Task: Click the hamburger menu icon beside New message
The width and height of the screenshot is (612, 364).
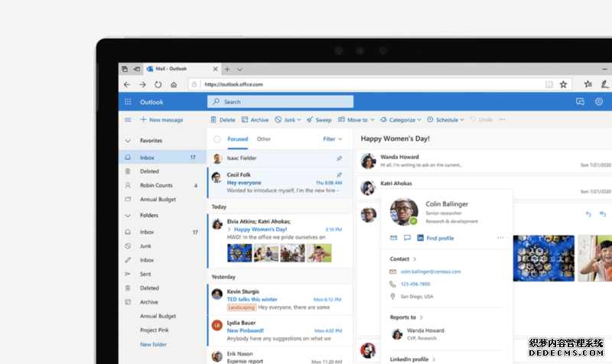Action: point(128,120)
